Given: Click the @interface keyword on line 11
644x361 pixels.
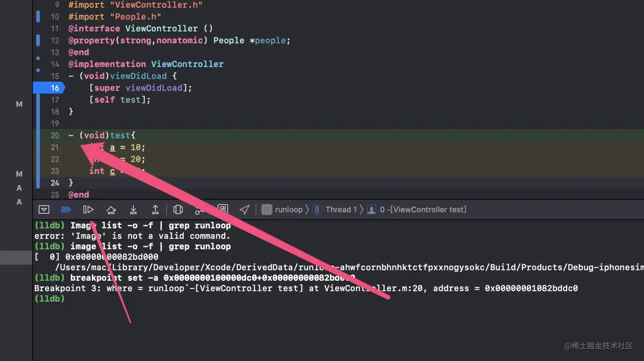Looking at the screenshot, I should coord(94,28).
